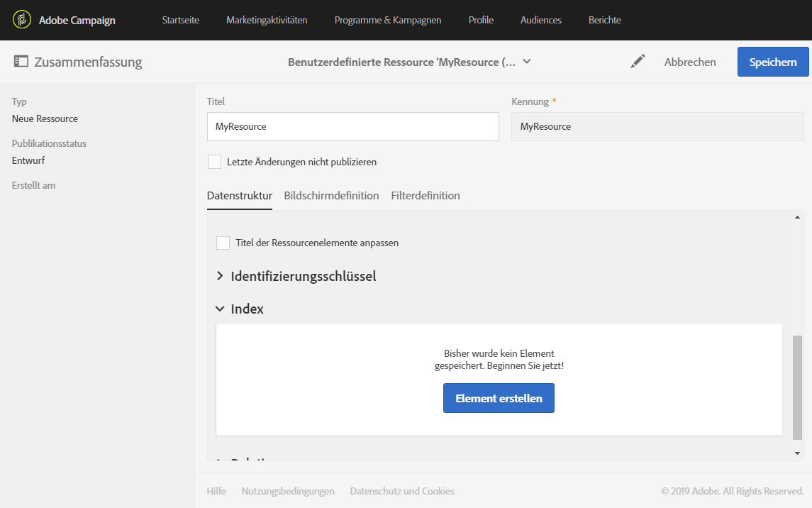Click the Zusammenfassung panel icon
Image resolution: width=812 pixels, height=508 pixels.
pyautogui.click(x=21, y=62)
